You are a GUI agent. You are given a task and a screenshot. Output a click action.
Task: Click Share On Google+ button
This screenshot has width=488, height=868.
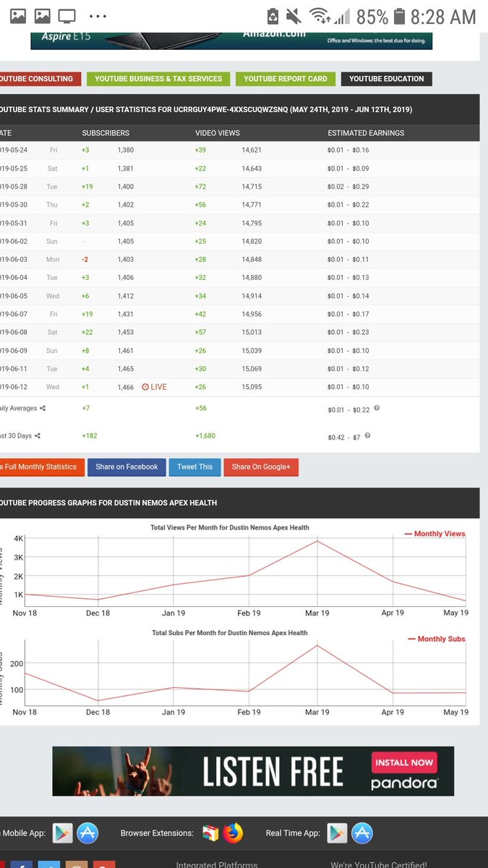[x=261, y=467]
